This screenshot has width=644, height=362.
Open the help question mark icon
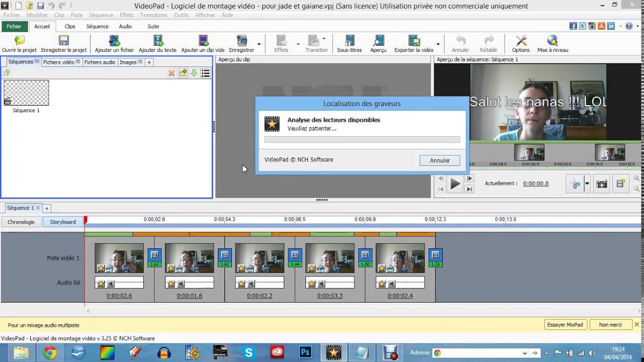click(628, 26)
